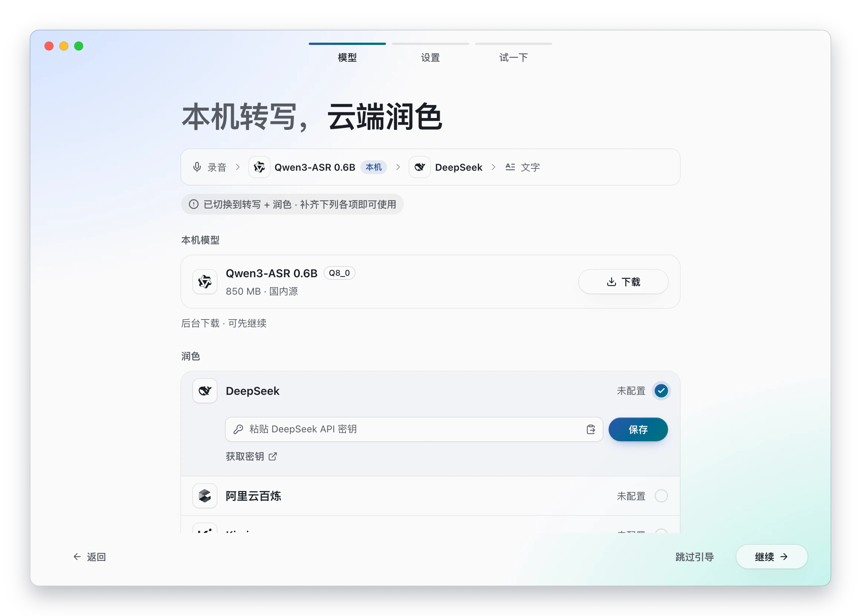Click the DeepSeek whale logo in the pipeline bar

[x=419, y=167]
